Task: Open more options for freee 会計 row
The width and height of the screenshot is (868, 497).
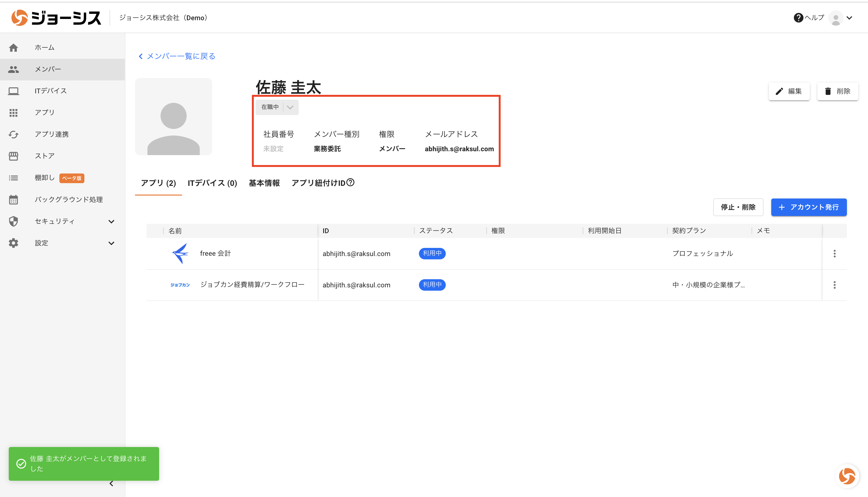Action: [x=835, y=254]
